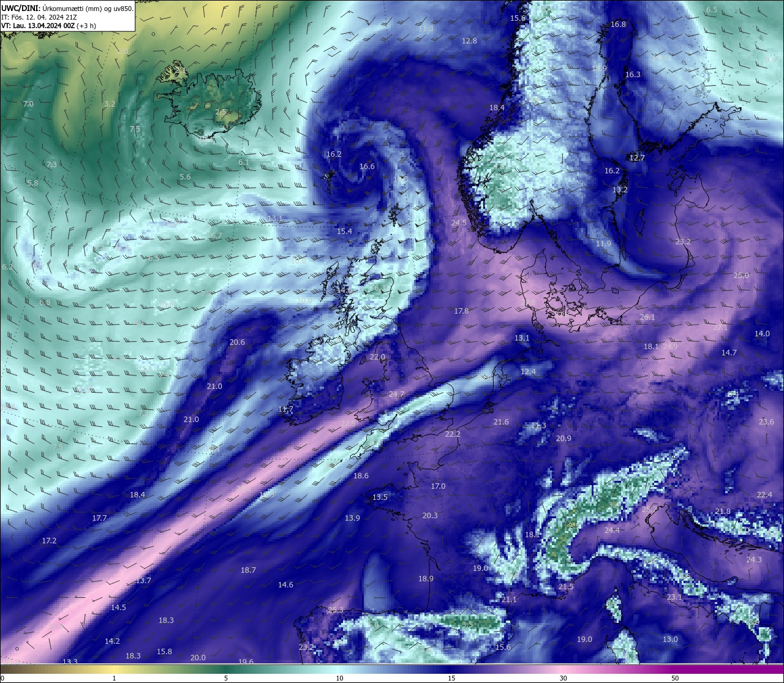The height and width of the screenshot is (683, 784).
Task: Click the map value '24.7'
Action: click(396, 394)
